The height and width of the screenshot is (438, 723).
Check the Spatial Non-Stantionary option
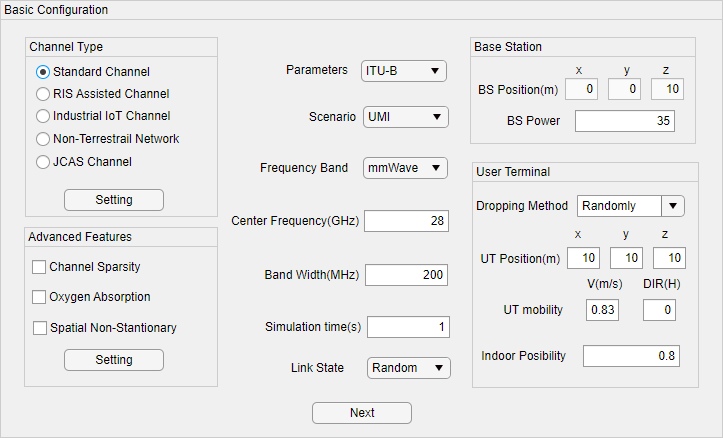point(40,328)
